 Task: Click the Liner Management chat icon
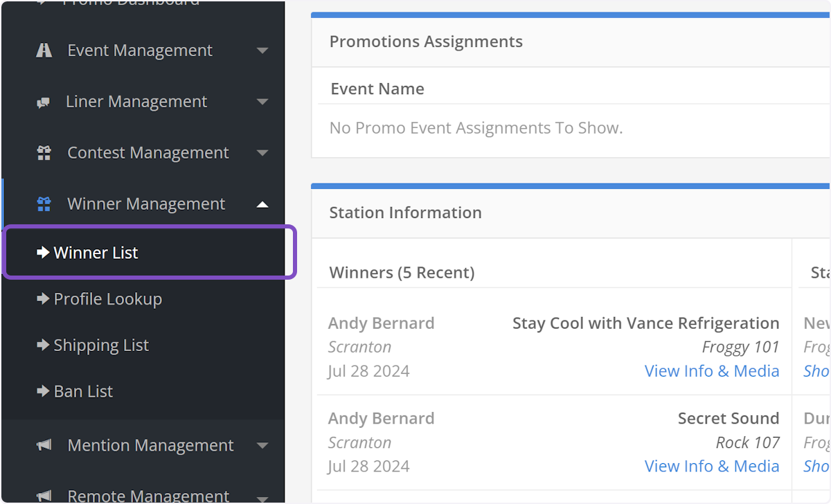click(44, 102)
